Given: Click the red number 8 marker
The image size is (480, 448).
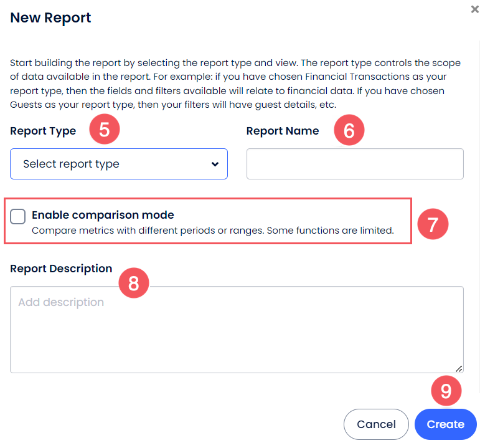Looking at the screenshot, I should (133, 284).
